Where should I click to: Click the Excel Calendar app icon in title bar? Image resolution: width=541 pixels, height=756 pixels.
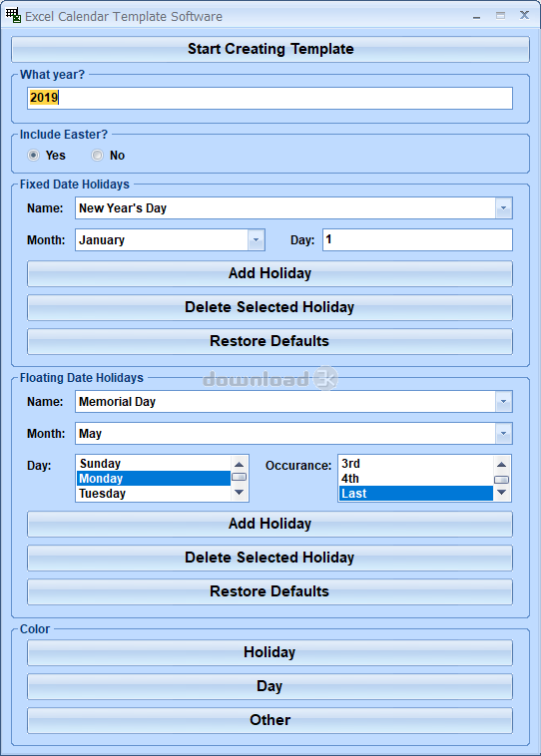tap(14, 15)
